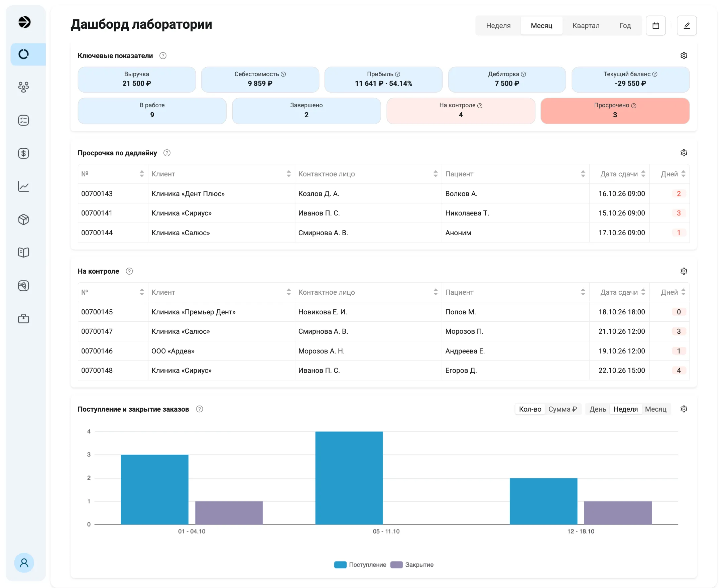Screen dimensions: 722x588
Task: Open settings gear for Просрочка по дедлайну
Action: [684, 153]
